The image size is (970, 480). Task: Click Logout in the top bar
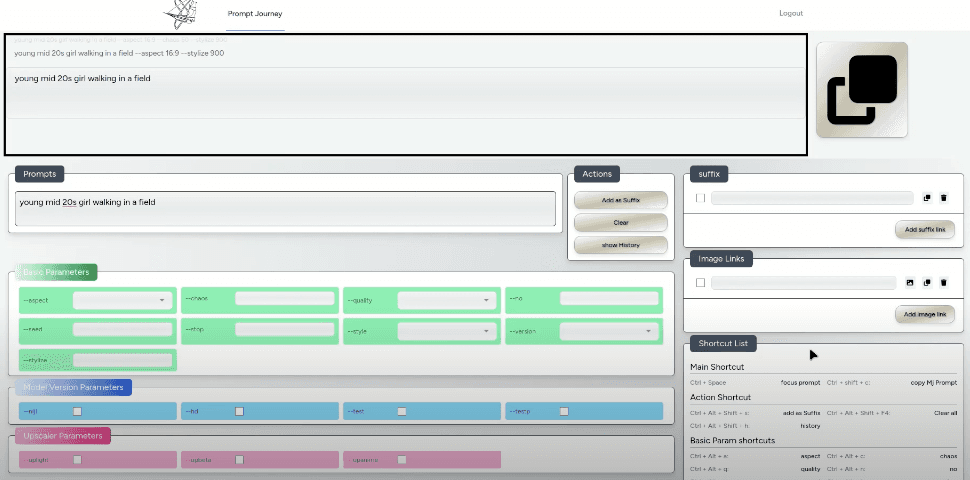[x=790, y=14]
